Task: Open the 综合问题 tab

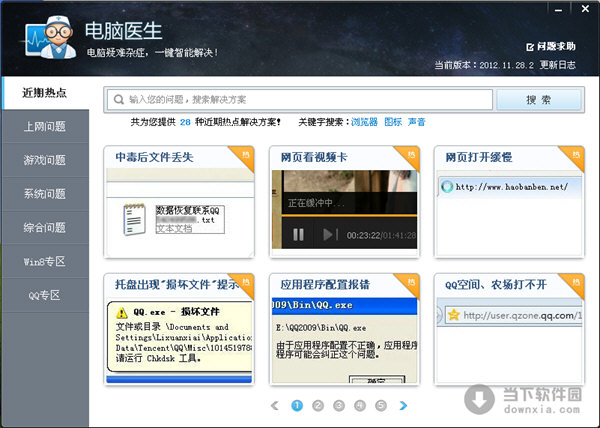Action: pyautogui.click(x=45, y=228)
